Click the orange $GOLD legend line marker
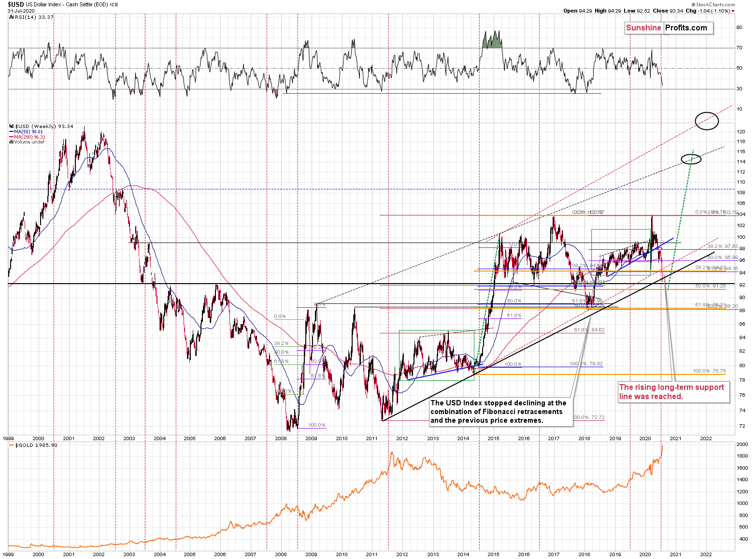This screenshot has width=756, height=559. pos(12,445)
